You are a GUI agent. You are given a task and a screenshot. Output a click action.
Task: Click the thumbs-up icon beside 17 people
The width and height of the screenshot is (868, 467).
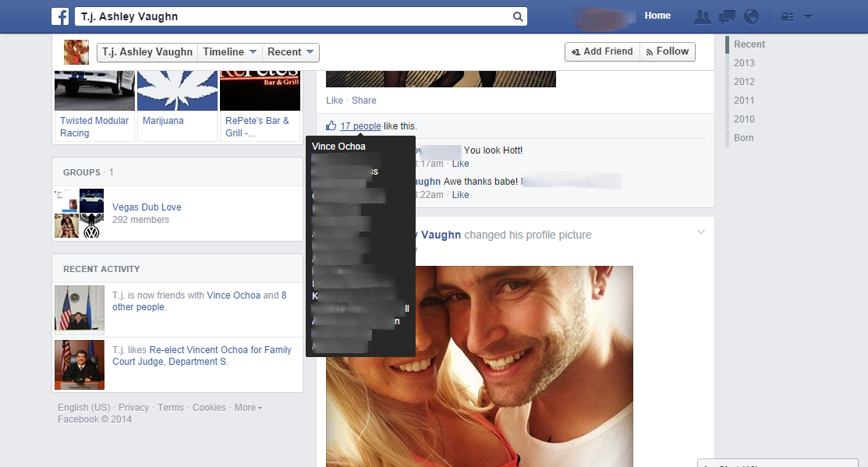pyautogui.click(x=331, y=126)
